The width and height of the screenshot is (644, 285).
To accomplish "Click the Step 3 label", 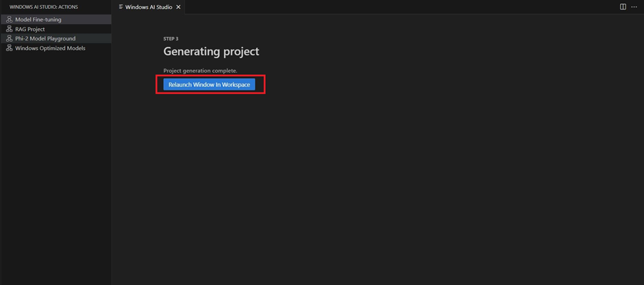I will [171, 39].
